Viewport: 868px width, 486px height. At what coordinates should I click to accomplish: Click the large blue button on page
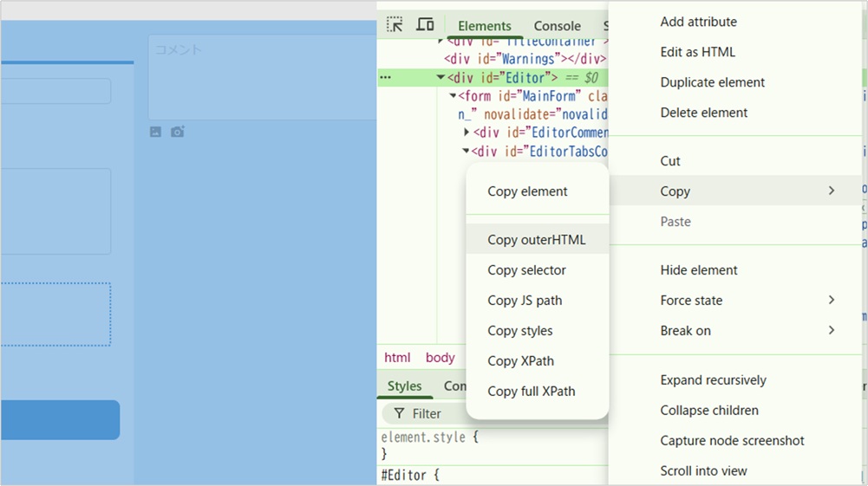(x=60, y=419)
